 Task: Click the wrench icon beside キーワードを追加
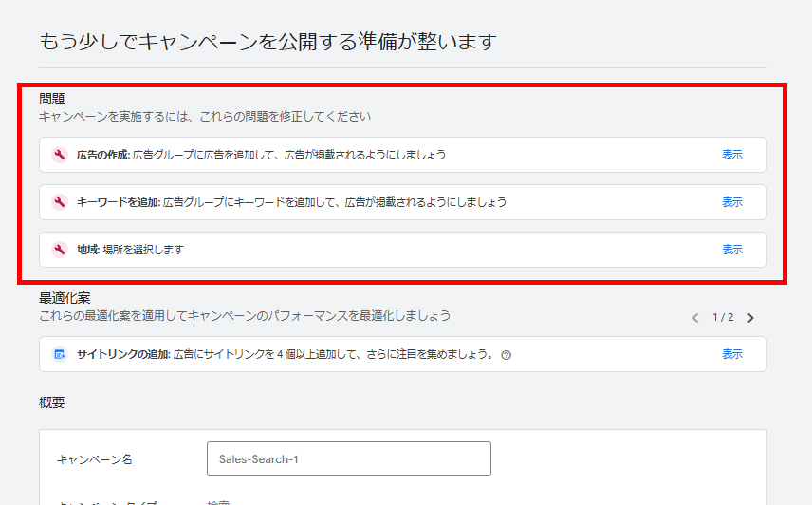pyautogui.click(x=60, y=202)
